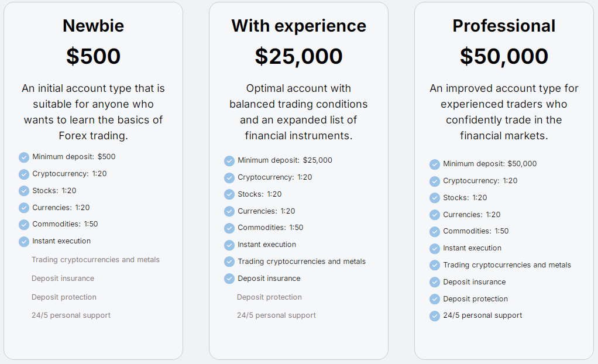Viewport: 598px width, 364px height.
Task: Select the Professional plan heading
Action: click(x=504, y=26)
